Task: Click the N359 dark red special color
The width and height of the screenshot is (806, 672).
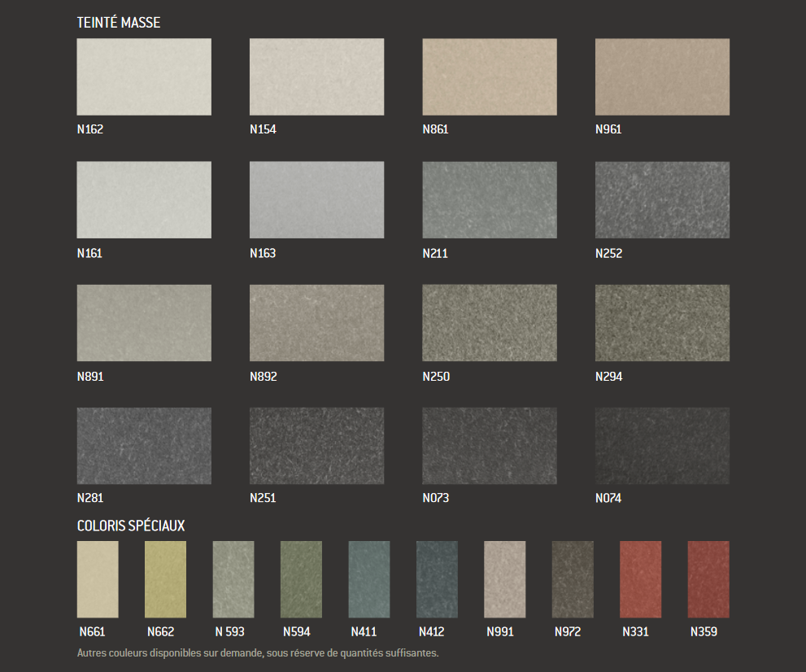Action: (708, 579)
